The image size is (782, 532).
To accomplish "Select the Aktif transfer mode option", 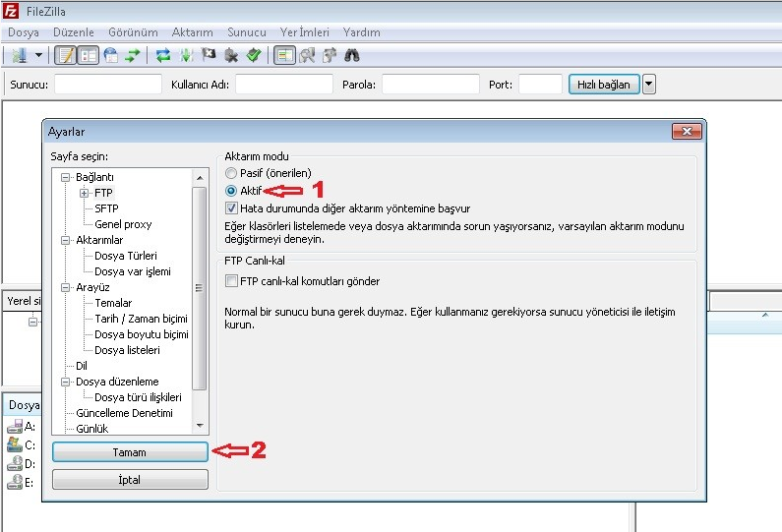I will [231, 191].
